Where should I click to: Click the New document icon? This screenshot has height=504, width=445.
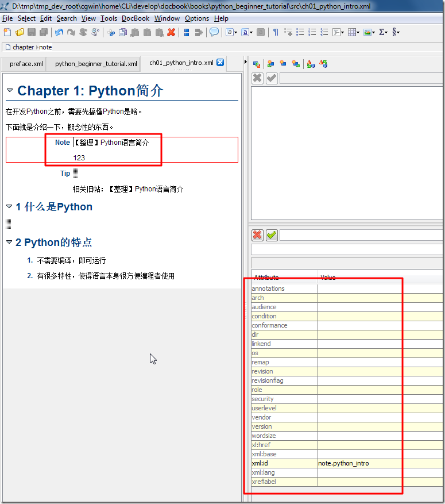[x=7, y=32]
